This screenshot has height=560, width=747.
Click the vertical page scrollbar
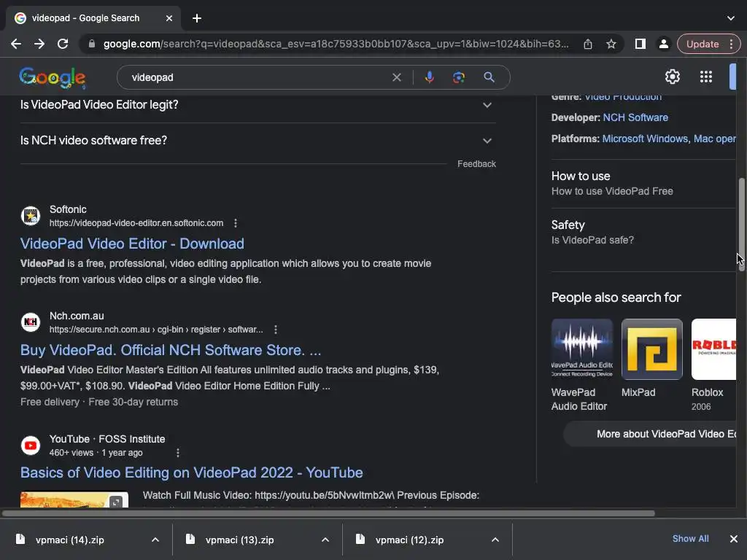pos(741,225)
